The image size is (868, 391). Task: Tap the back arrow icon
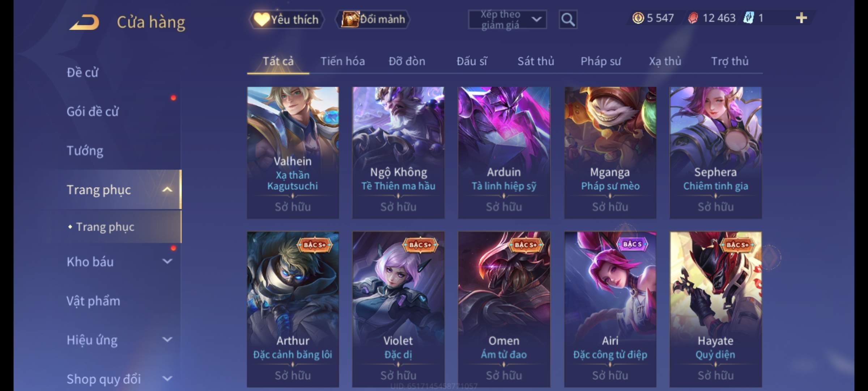pos(85,22)
